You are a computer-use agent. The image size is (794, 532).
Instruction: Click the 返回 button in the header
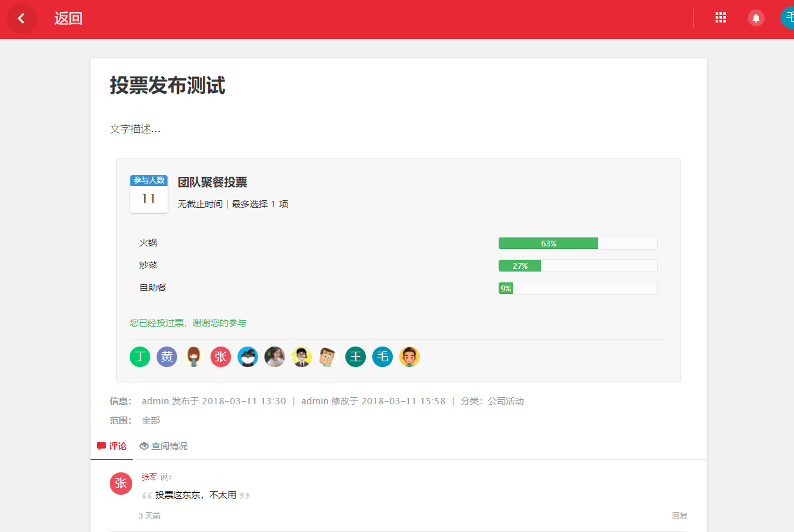pos(69,18)
